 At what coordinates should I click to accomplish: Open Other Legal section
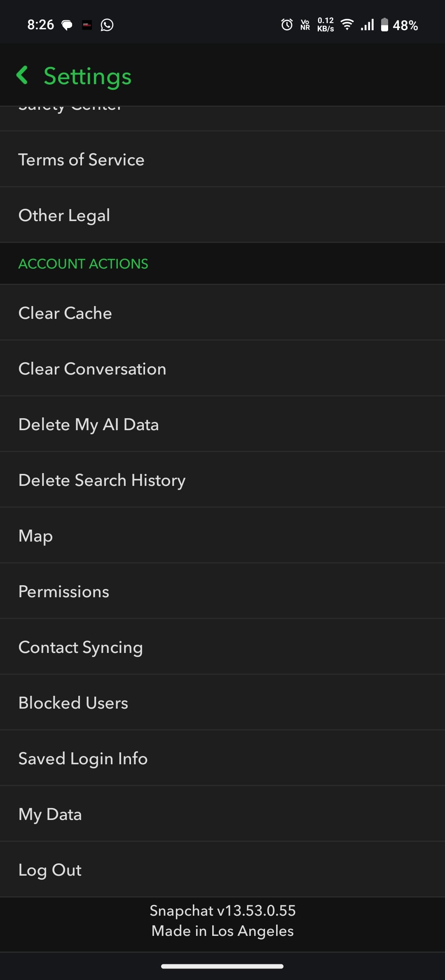click(x=64, y=215)
